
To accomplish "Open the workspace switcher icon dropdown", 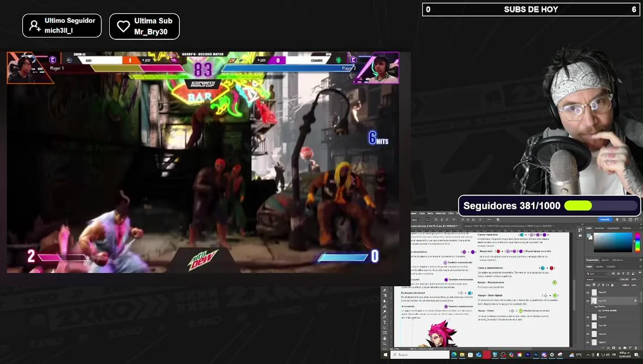I will point(637,219).
